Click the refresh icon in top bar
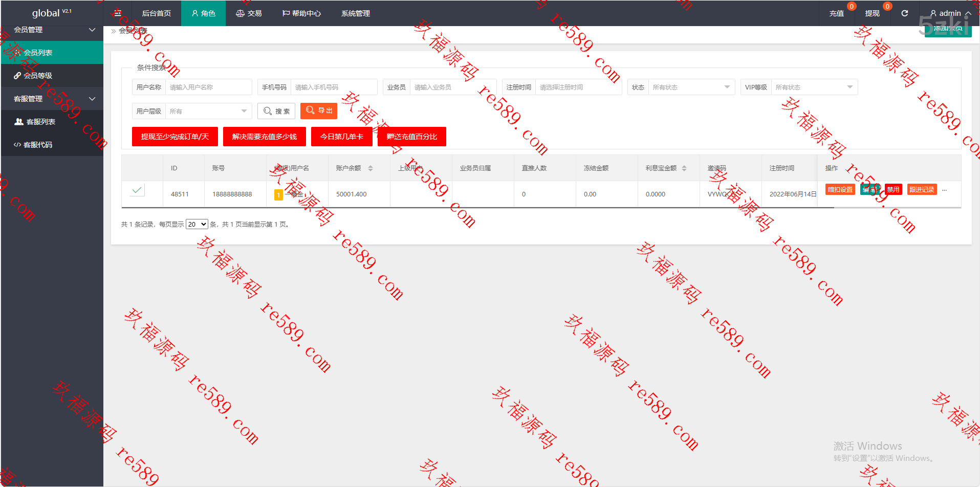Viewport: 980px width, 487px height. click(x=904, y=13)
